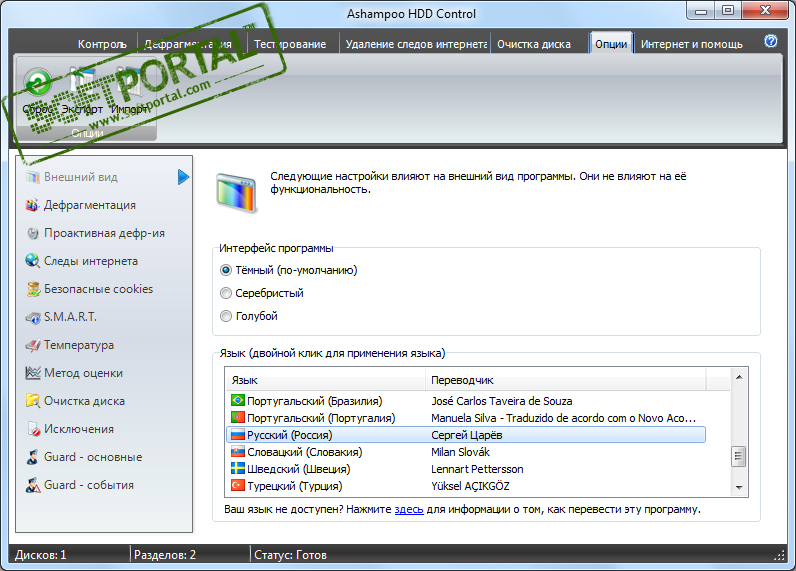Open the Интернет и помощь tab
This screenshot has width=796, height=571.
(691, 44)
